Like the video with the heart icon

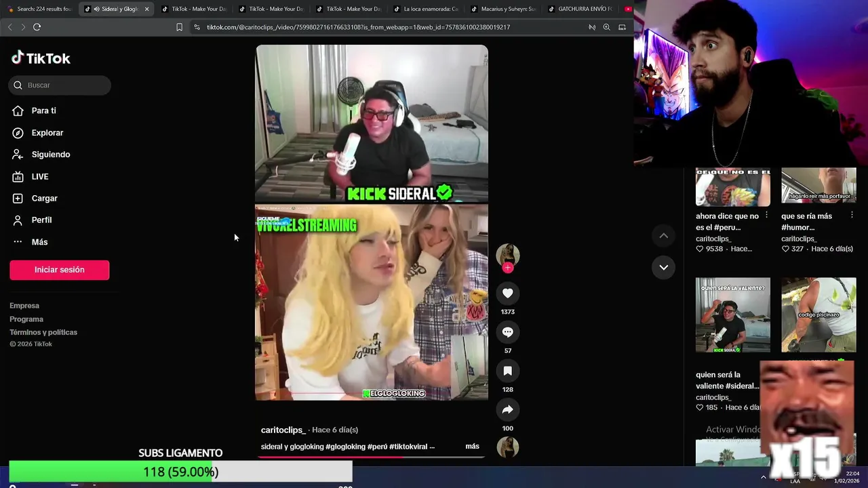(x=507, y=293)
